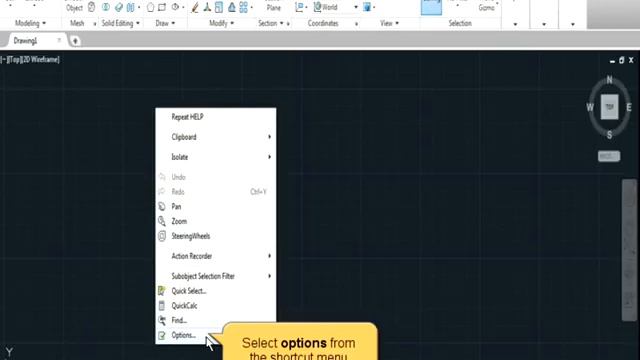Open the WCS dropdown below the ViewCube
Viewport: 640px width, 360px height.
pos(609,156)
